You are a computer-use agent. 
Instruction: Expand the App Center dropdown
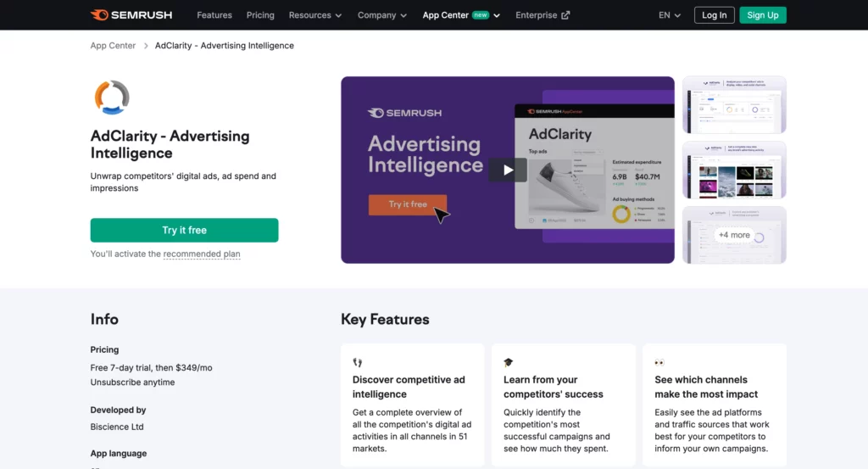click(x=461, y=15)
